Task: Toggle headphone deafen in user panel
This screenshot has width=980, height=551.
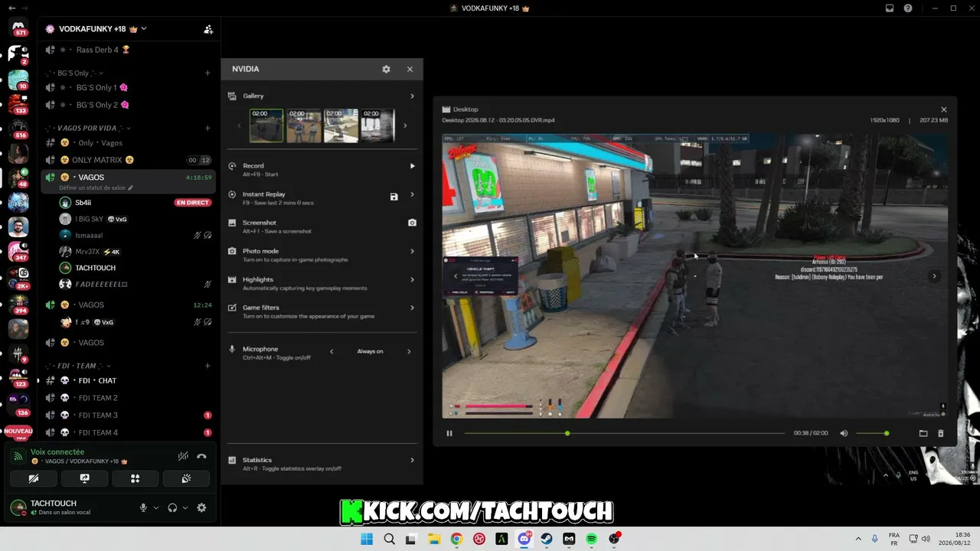Action: (x=172, y=507)
